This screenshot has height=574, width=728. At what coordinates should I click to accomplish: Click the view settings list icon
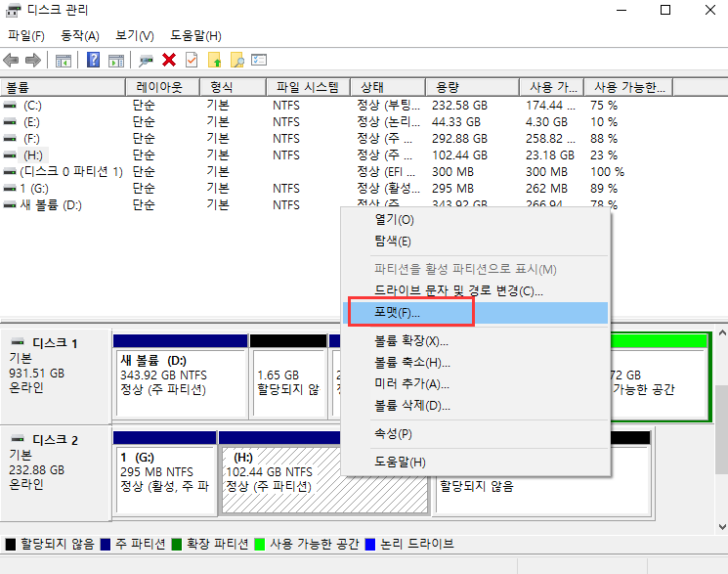(259, 60)
